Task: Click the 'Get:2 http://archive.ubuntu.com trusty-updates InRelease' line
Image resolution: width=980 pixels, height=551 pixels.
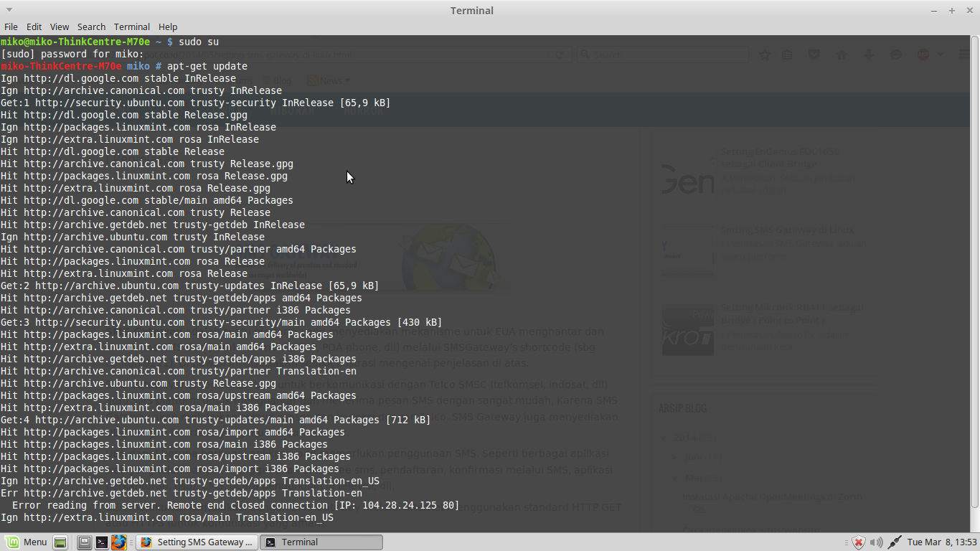Action: 190,286
